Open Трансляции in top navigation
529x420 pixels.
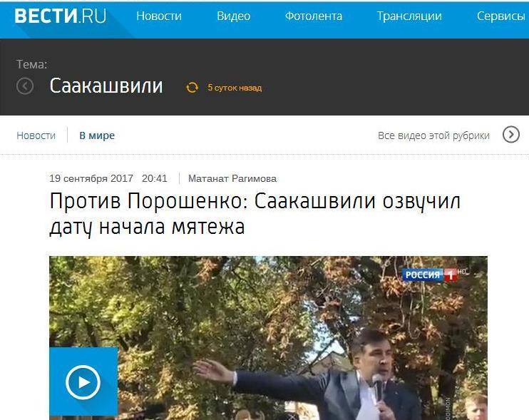(409, 16)
